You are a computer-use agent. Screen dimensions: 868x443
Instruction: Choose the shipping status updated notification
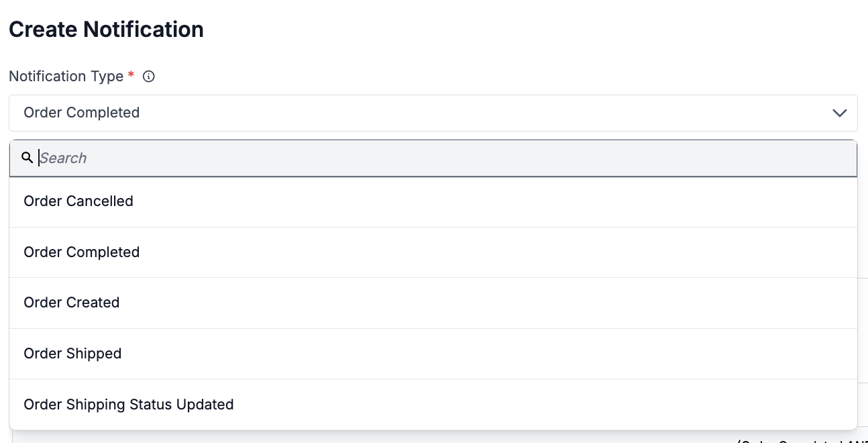(x=129, y=405)
